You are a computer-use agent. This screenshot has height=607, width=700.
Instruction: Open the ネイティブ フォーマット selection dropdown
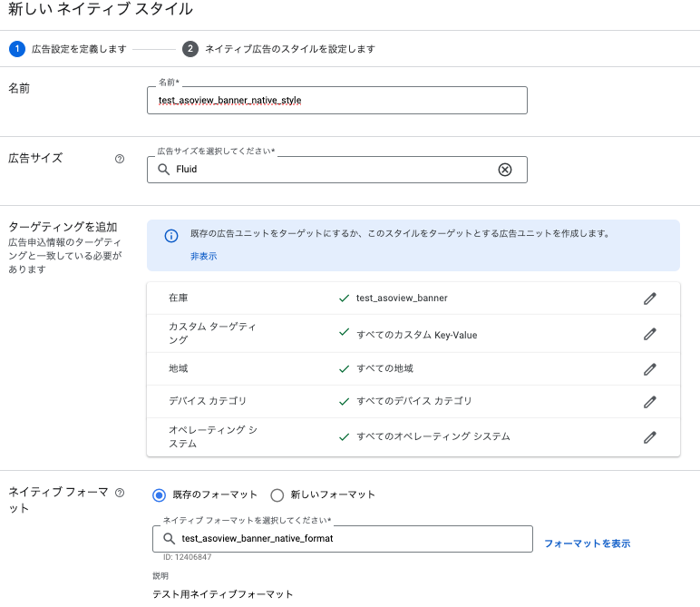click(345, 539)
